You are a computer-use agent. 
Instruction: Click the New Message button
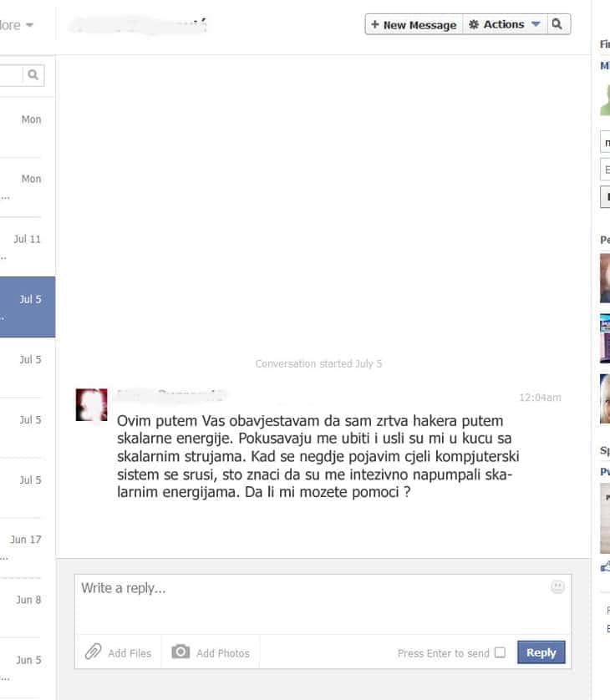click(414, 24)
